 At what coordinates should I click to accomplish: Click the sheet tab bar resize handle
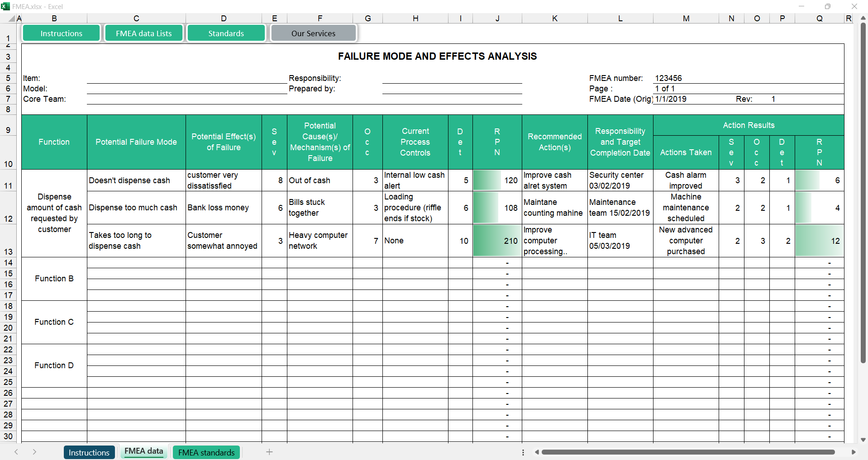[523, 452]
